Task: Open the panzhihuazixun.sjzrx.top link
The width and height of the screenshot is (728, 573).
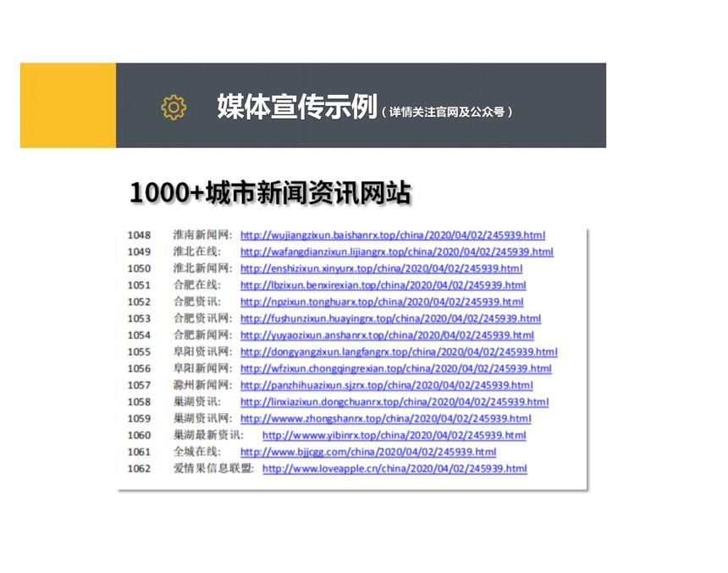Action: pyautogui.click(x=387, y=385)
